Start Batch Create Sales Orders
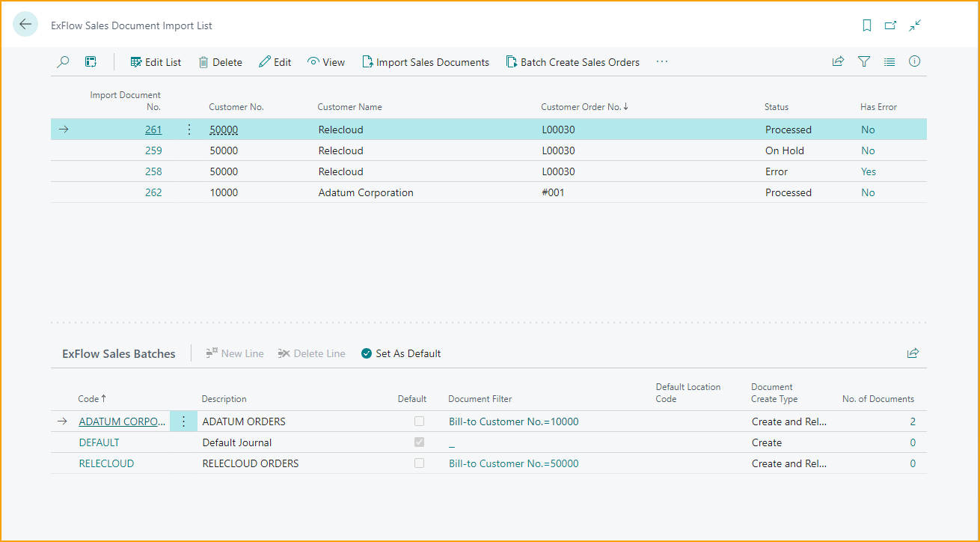The height and width of the screenshot is (542, 980). point(572,61)
